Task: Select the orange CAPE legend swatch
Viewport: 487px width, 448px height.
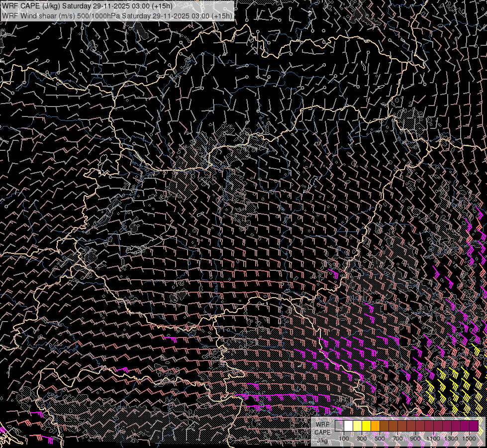Action: (375, 426)
